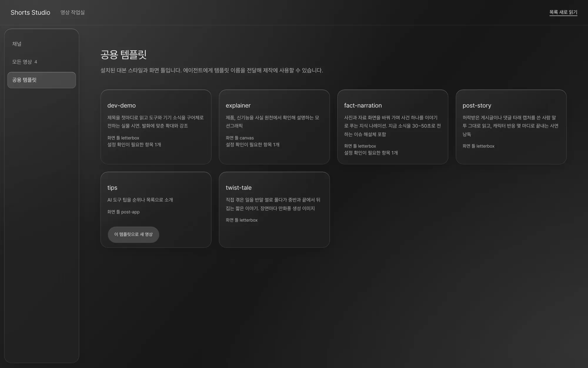The height and width of the screenshot is (368, 588).
Task: Click 목록 새로 읽기 to reload list
Action: click(x=563, y=12)
